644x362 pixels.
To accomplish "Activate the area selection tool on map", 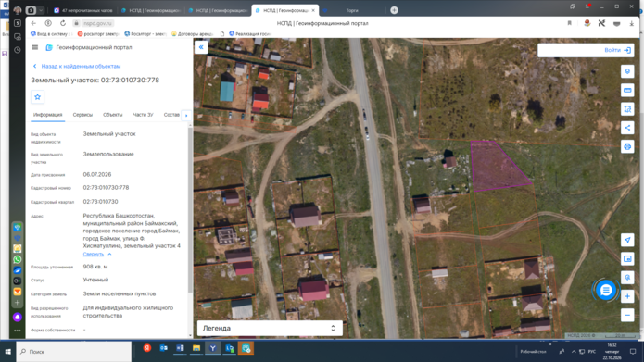I will (627, 109).
